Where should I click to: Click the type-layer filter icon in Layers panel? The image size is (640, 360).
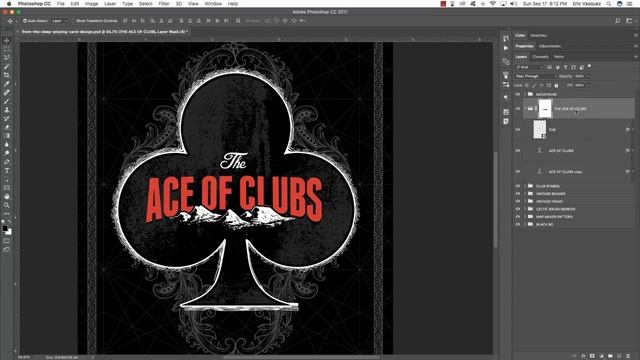(x=565, y=67)
